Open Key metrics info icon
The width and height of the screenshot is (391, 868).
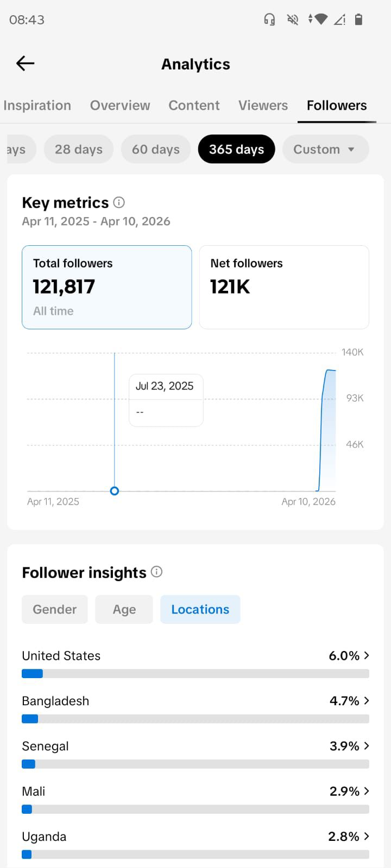(119, 202)
